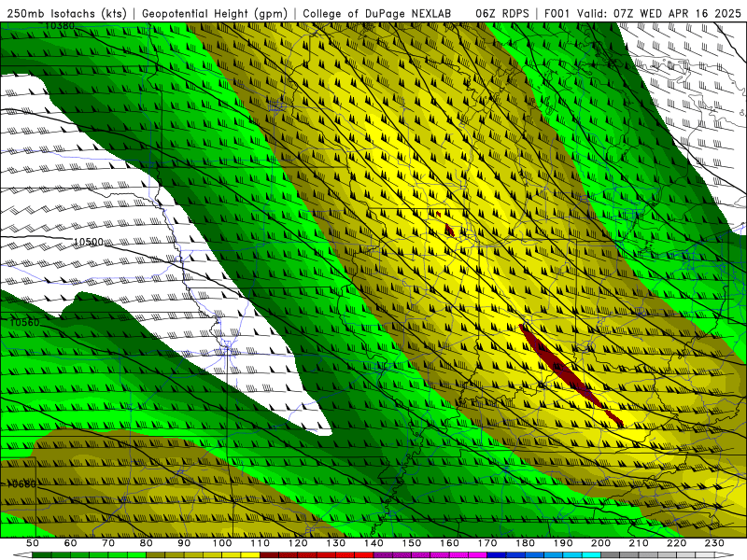Click the 160 tick label on colorbar
The width and height of the screenshot is (747, 560).
pos(450,543)
